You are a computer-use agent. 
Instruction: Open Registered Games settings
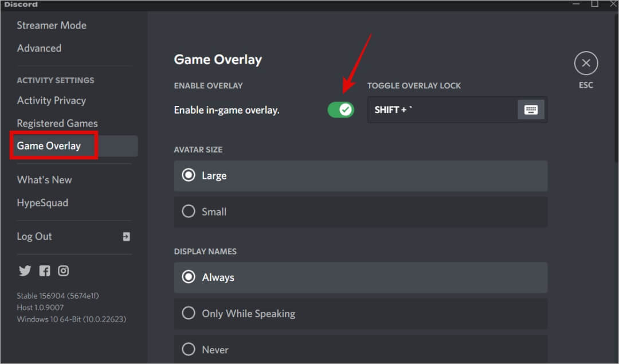pos(57,123)
